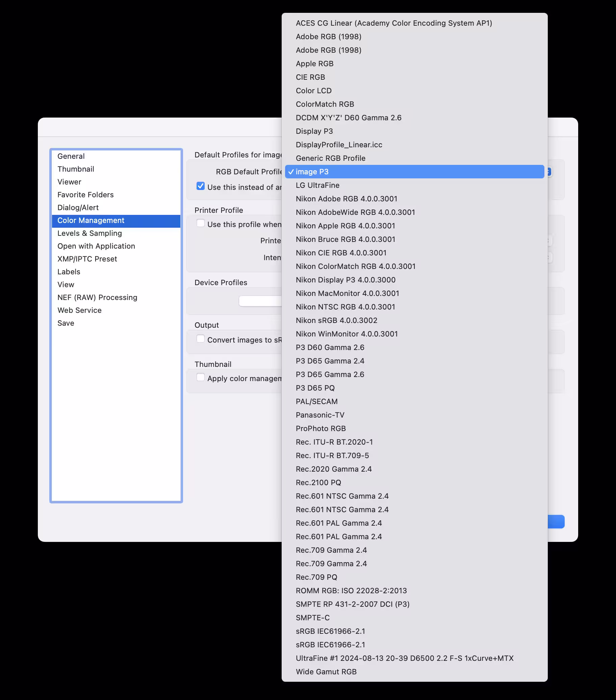Select Generic RGB Profile

click(x=414, y=158)
